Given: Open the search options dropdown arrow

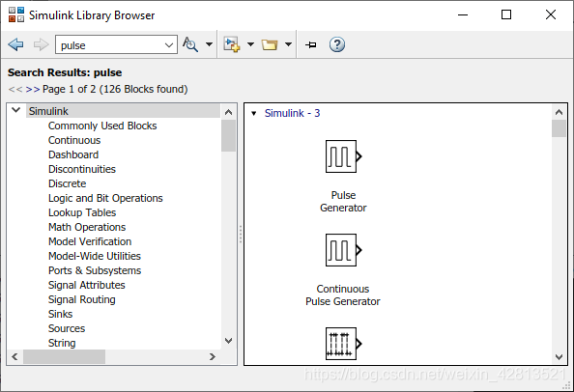Looking at the screenshot, I should tap(209, 44).
